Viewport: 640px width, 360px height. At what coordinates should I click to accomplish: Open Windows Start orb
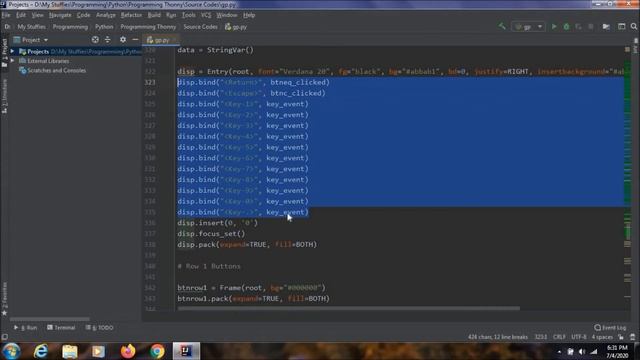pos(11,351)
